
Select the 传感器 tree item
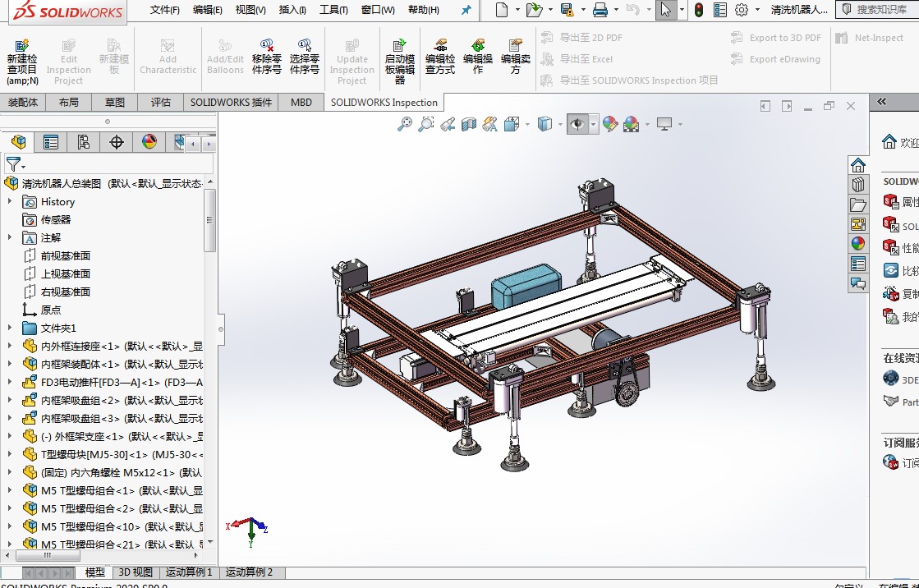56,219
